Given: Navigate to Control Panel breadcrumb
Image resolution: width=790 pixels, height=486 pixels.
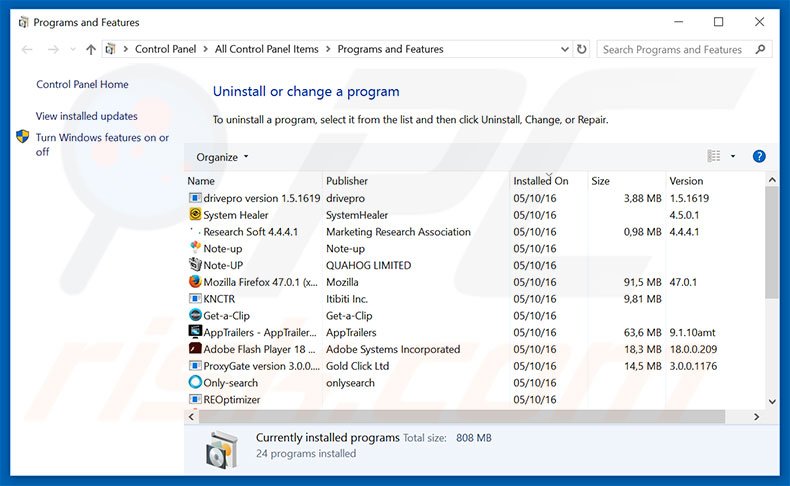Looking at the screenshot, I should (x=165, y=49).
